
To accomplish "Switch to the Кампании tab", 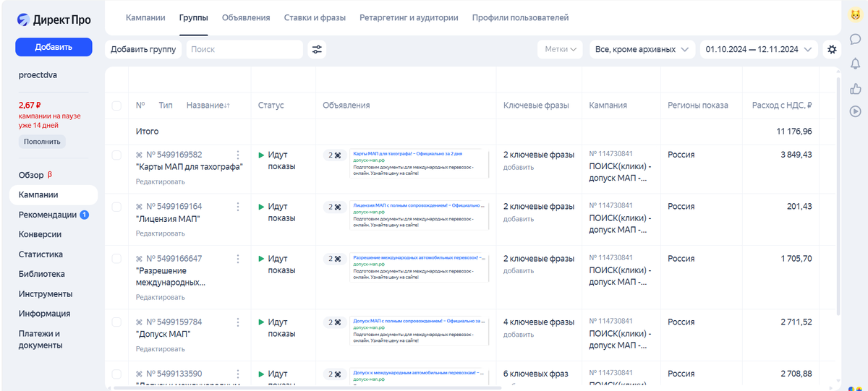I will (x=145, y=17).
